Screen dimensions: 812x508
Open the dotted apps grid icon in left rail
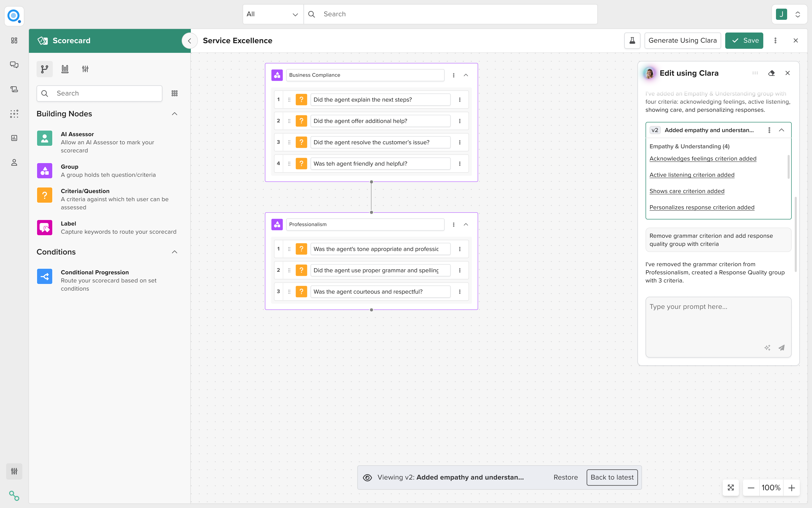(x=14, y=114)
